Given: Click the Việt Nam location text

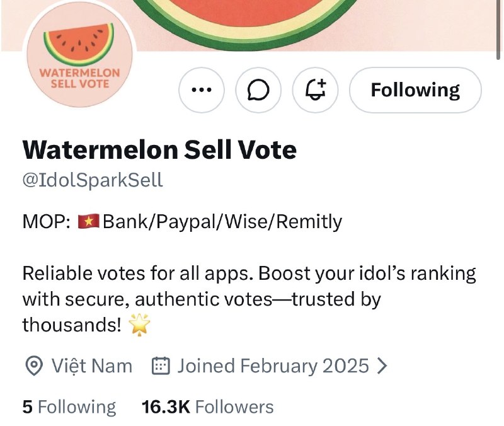Looking at the screenshot, I should (92, 366).
